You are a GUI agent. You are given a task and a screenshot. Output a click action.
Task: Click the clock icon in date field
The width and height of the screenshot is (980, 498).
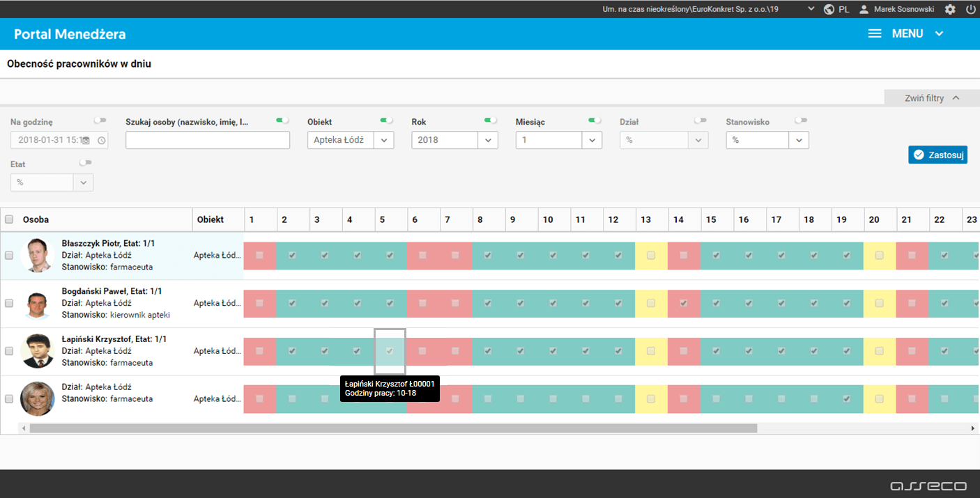[x=102, y=141]
